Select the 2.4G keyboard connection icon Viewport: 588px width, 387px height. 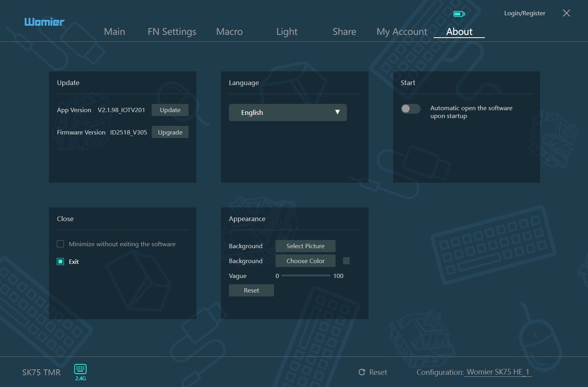coord(80,372)
